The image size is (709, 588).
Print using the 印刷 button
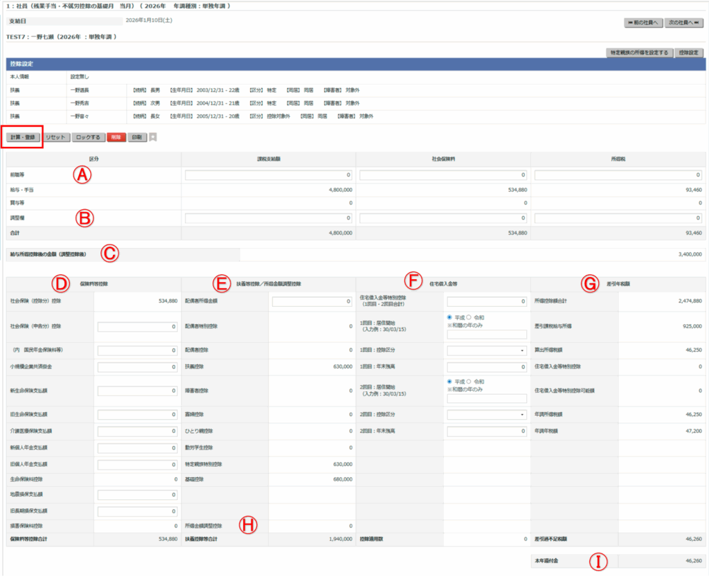(137, 137)
